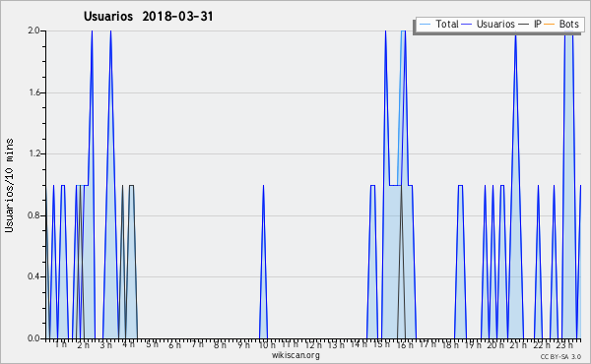Click the '12 h' x-axis label

click(x=313, y=344)
